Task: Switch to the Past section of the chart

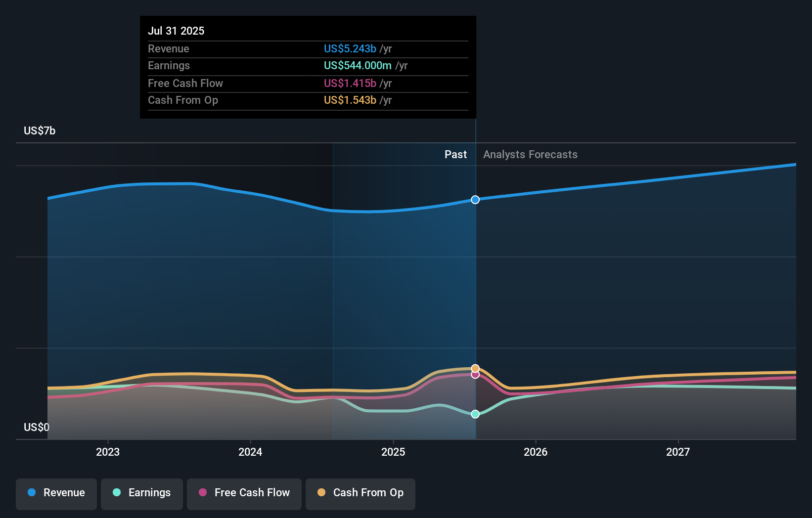Action: coord(455,154)
